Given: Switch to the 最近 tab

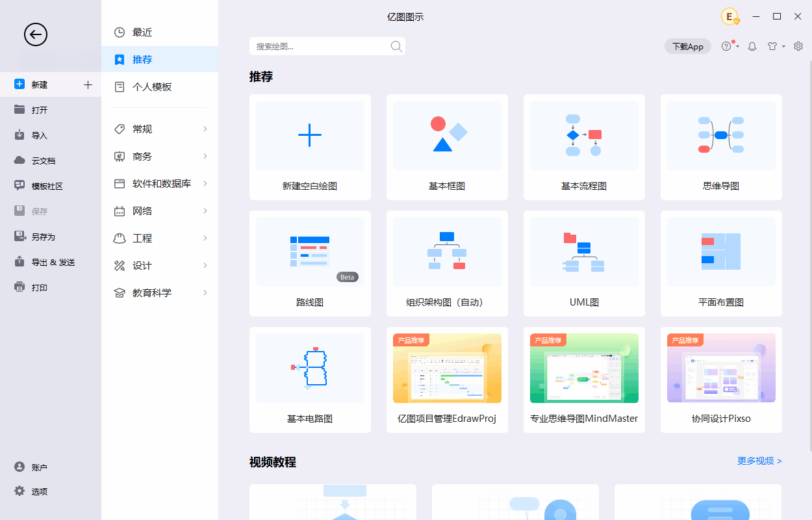Looking at the screenshot, I should [x=142, y=32].
